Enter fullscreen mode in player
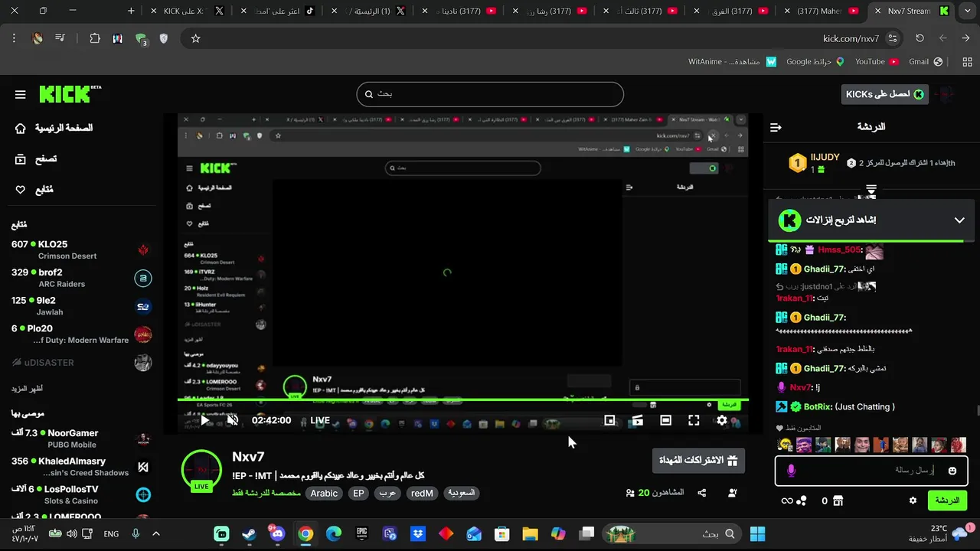Image resolution: width=980 pixels, height=551 pixels. tap(694, 420)
